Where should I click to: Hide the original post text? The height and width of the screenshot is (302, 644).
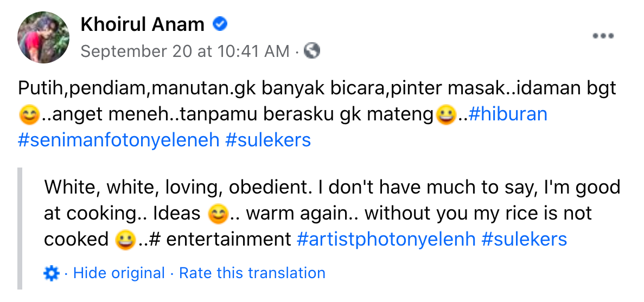(119, 273)
